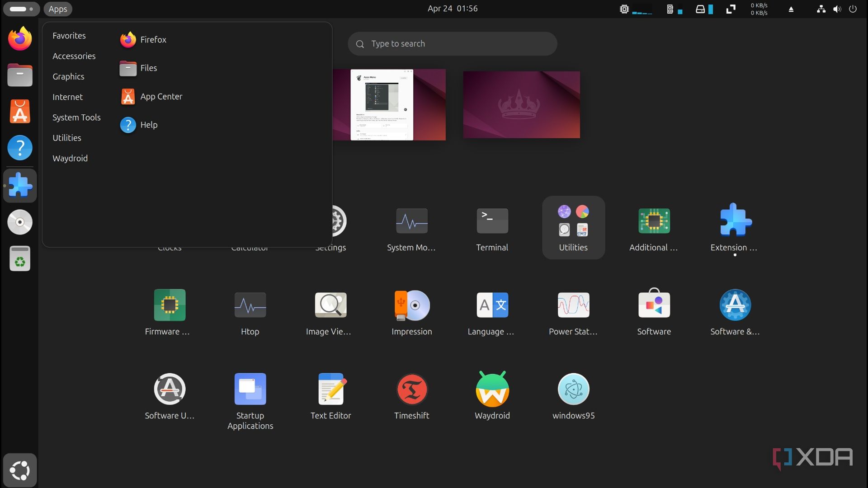The width and height of the screenshot is (868, 488).
Task: Click the Apps menu button in top bar
Action: (x=57, y=9)
